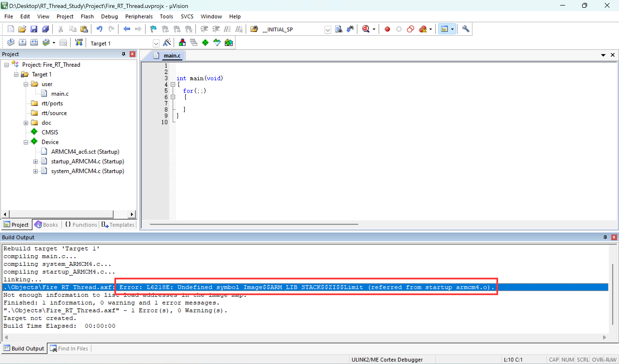619x364 pixels.
Task: Click the Paste clipboard icon
Action: pyautogui.click(x=84, y=29)
